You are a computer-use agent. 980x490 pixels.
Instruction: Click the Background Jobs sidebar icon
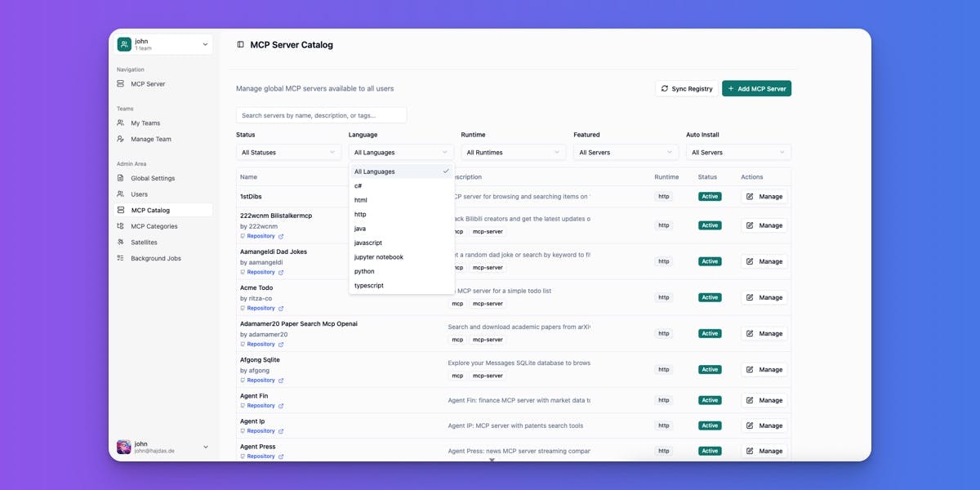121,258
